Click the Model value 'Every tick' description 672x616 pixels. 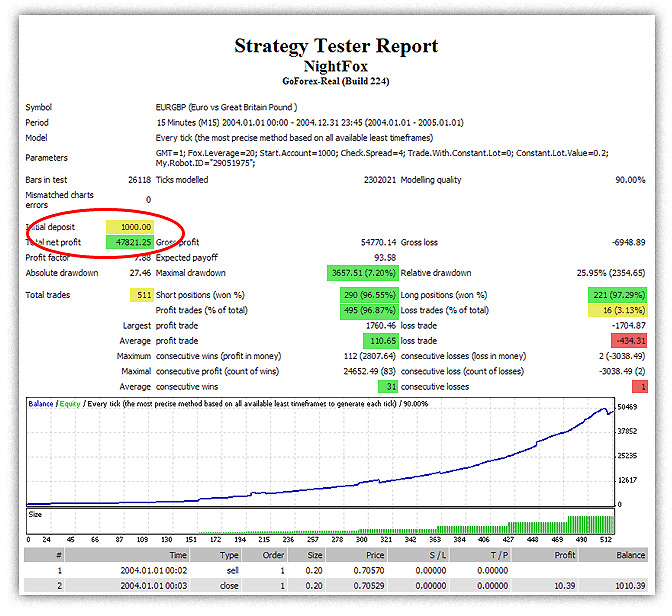[x=294, y=138]
